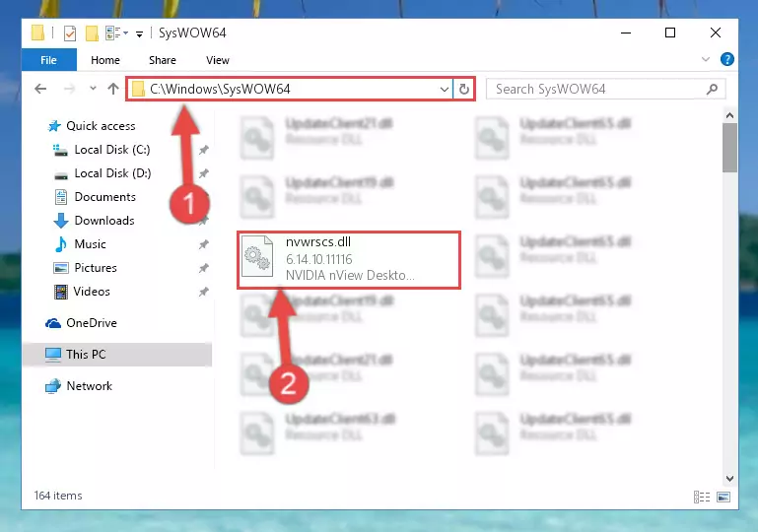Click the This PC monitor icon
The height and width of the screenshot is (532, 758).
[x=53, y=355]
